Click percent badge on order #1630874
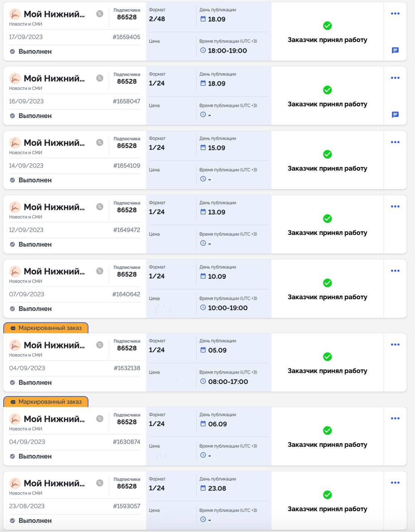The width and height of the screenshot is (415, 532). [x=100, y=419]
